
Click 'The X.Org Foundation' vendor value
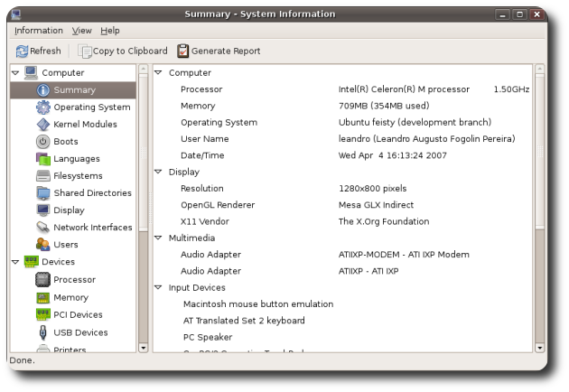(384, 221)
